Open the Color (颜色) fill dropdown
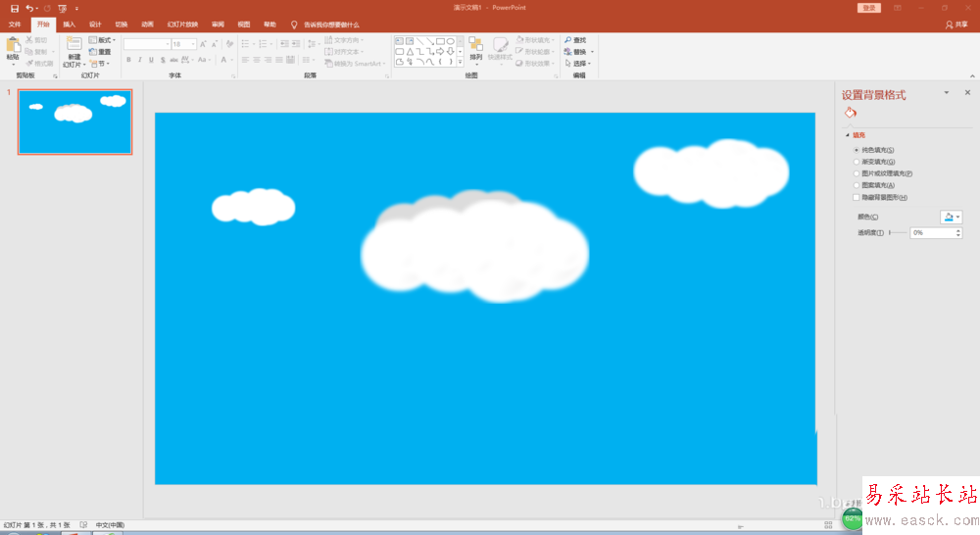Viewport: 980px width, 535px height. click(952, 217)
